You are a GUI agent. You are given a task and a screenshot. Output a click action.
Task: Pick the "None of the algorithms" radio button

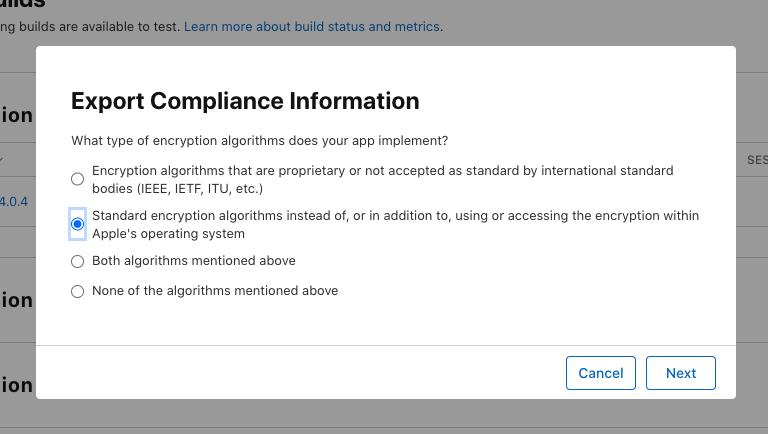(x=78, y=292)
